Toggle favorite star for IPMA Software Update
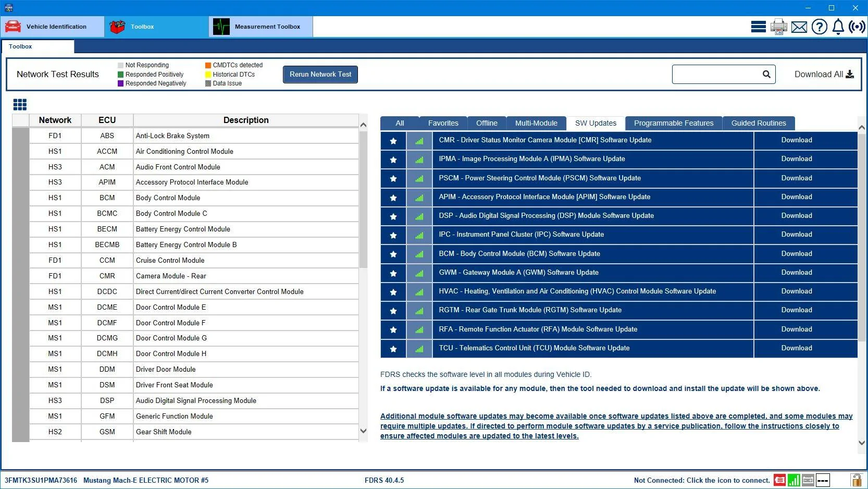Viewport: 868px width, 489px height. point(393,160)
